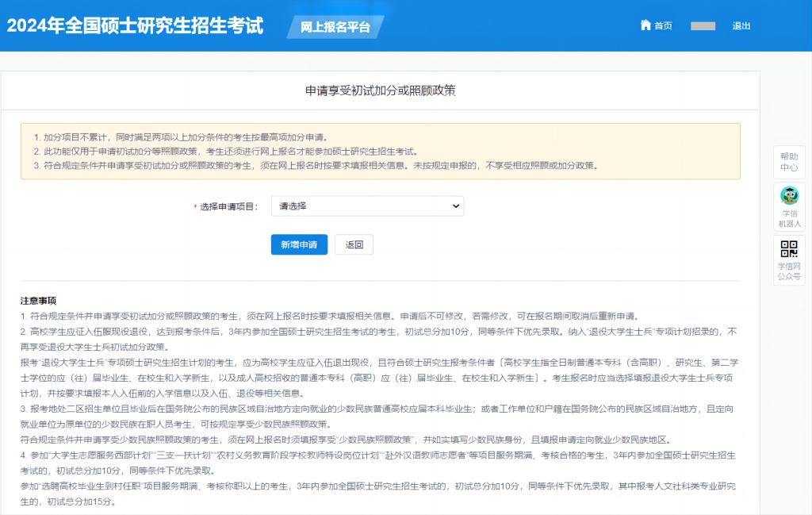Click the QR code icon in the sidebar
This screenshot has width=812, height=515.
pyautogui.click(x=789, y=248)
